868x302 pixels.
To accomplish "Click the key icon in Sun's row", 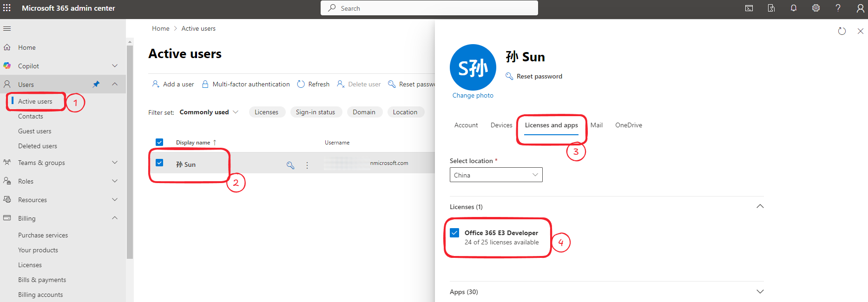I will click(x=290, y=165).
